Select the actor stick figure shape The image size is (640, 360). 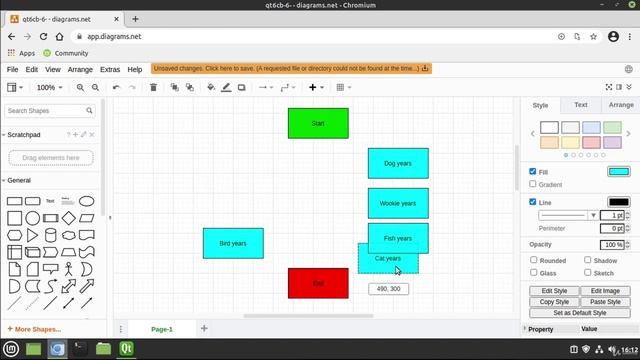point(69,269)
